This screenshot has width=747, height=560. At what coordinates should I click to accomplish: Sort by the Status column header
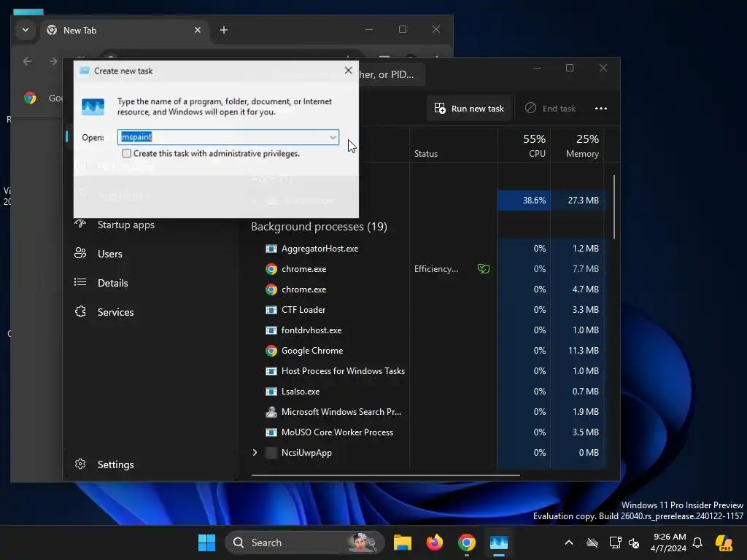point(454,145)
